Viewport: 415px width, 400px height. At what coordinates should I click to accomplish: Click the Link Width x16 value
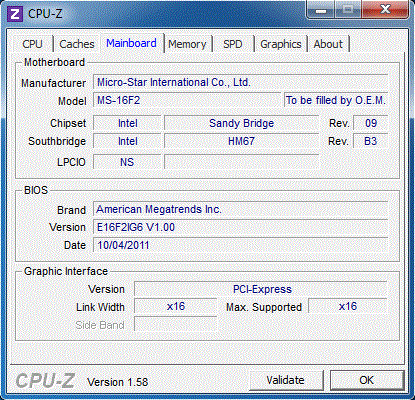click(x=176, y=306)
